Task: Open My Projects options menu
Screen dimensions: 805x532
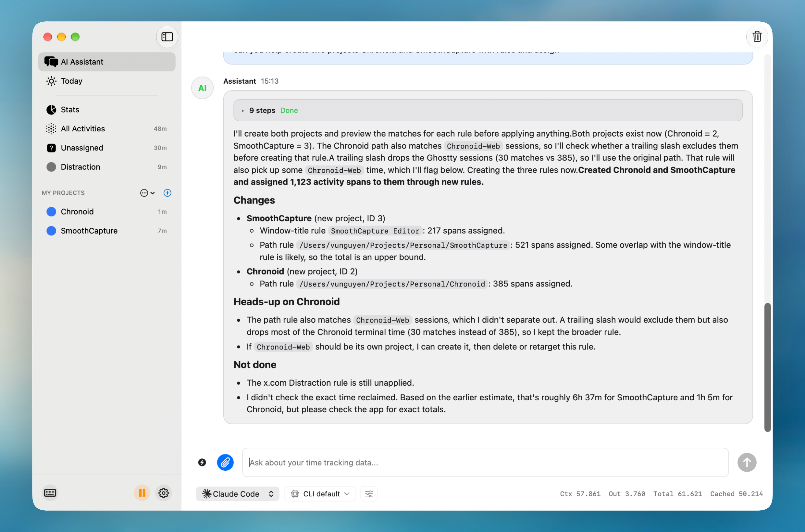Action: pyautogui.click(x=147, y=193)
